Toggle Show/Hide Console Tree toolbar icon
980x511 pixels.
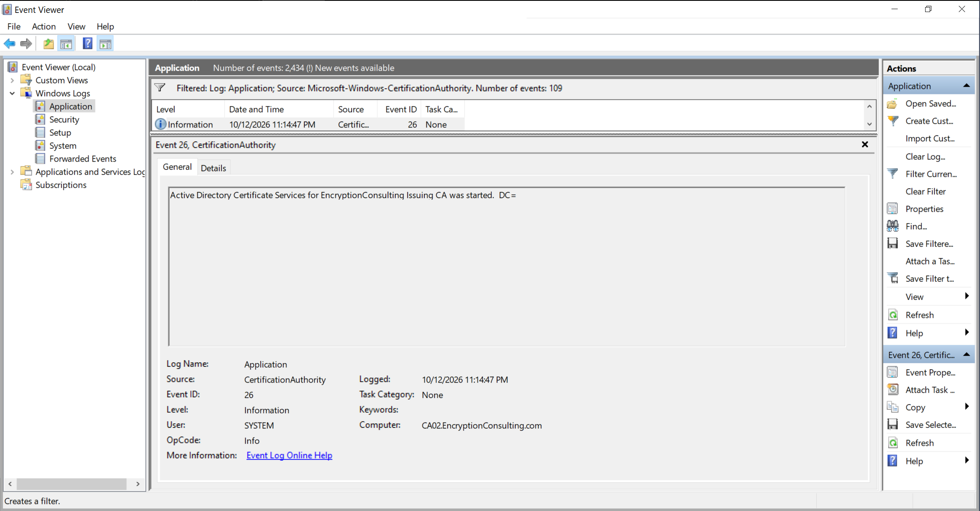point(66,44)
